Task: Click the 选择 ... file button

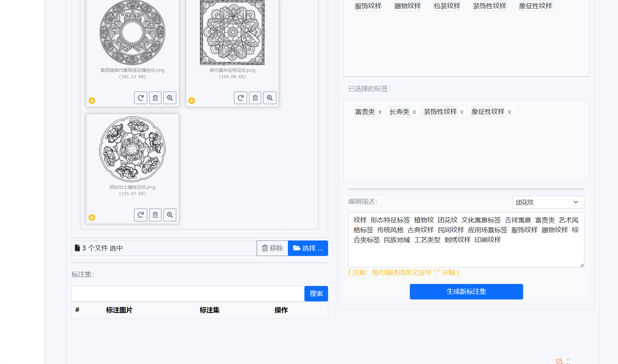Action: pyautogui.click(x=308, y=248)
